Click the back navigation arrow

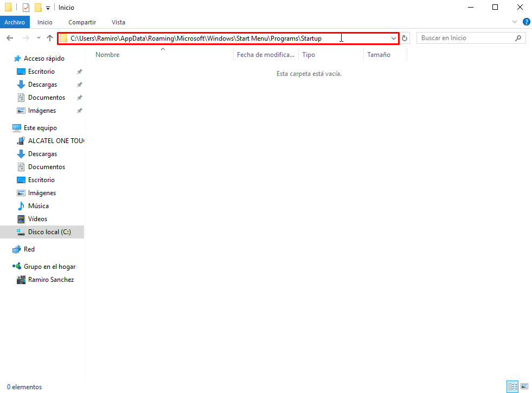tap(9, 38)
